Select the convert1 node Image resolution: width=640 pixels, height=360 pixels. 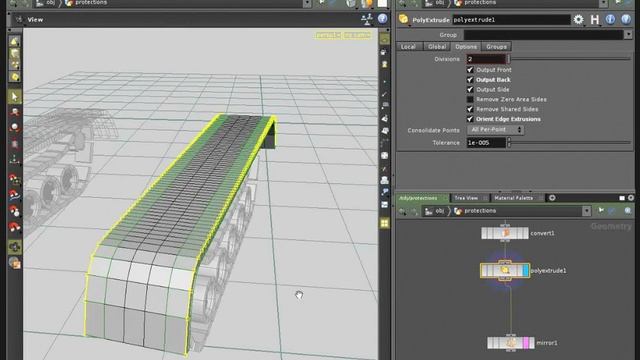505,233
